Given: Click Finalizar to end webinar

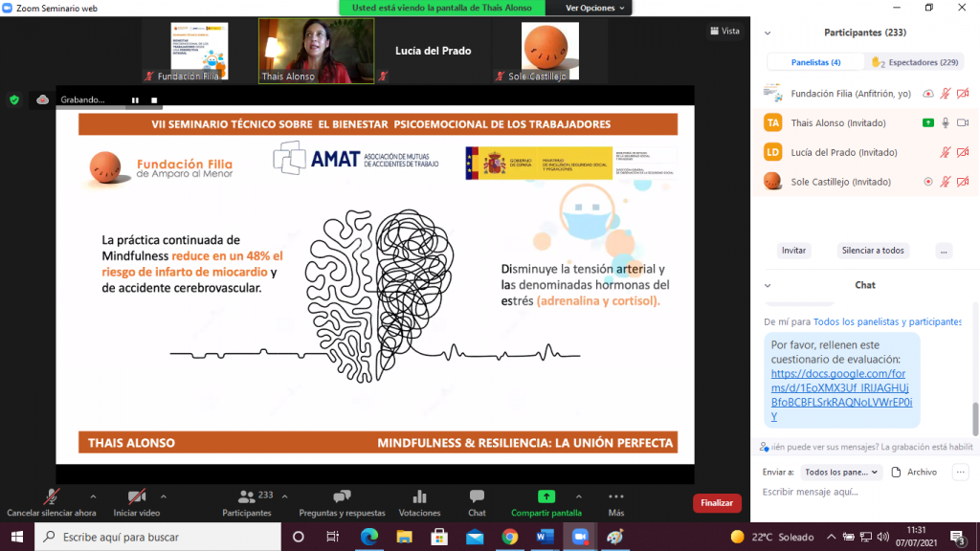Looking at the screenshot, I should pos(717,503).
